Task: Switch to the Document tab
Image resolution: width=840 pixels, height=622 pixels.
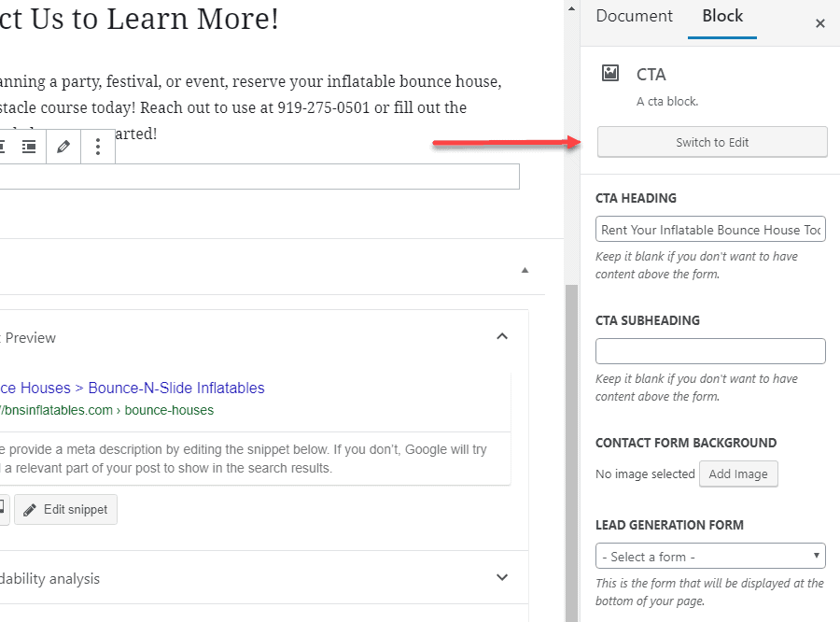Action: click(634, 17)
